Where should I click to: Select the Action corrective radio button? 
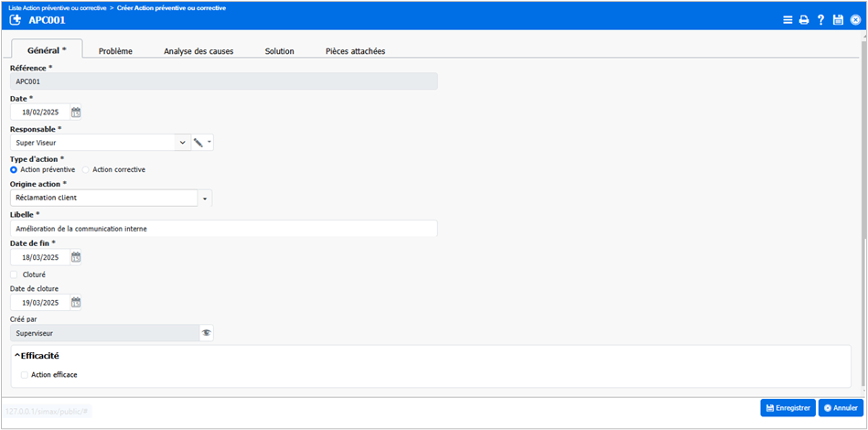click(x=86, y=169)
